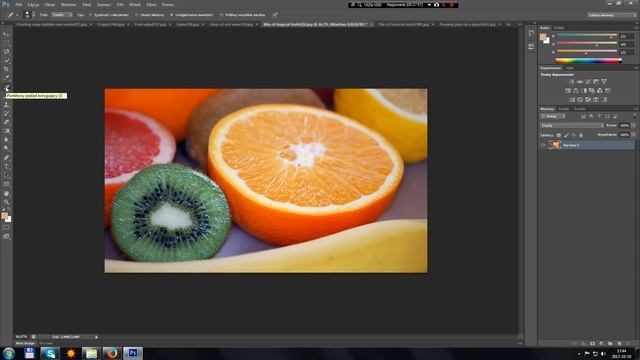Open the Obraz menu
The image size is (640, 360).
click(50, 5)
